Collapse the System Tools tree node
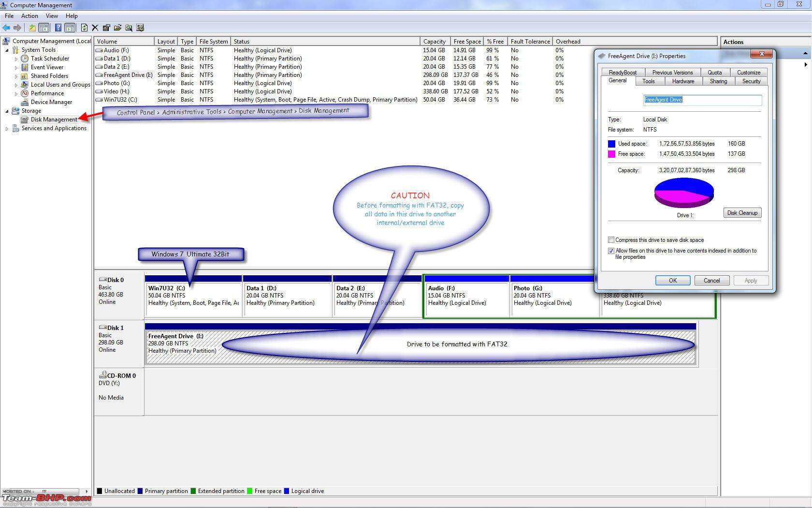The width and height of the screenshot is (812, 508). 7,50
